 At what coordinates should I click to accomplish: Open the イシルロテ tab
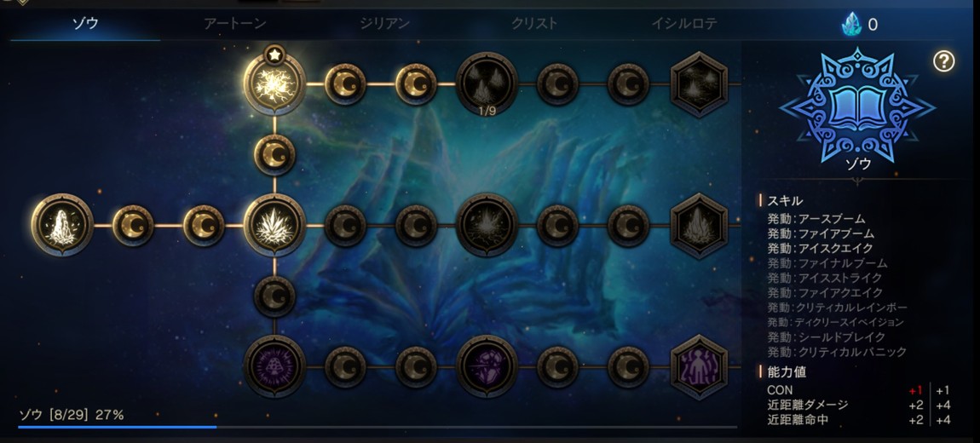point(684,24)
